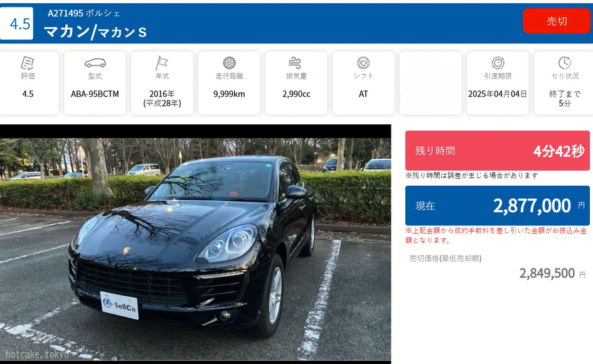Viewport: 593px width, 364px height.
Task: Click the シフト steering wheel icon
Action: 363,63
